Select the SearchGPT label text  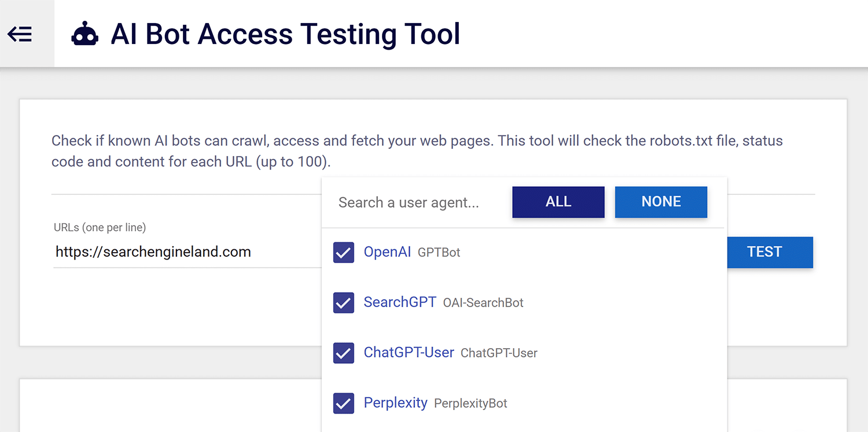click(x=400, y=302)
